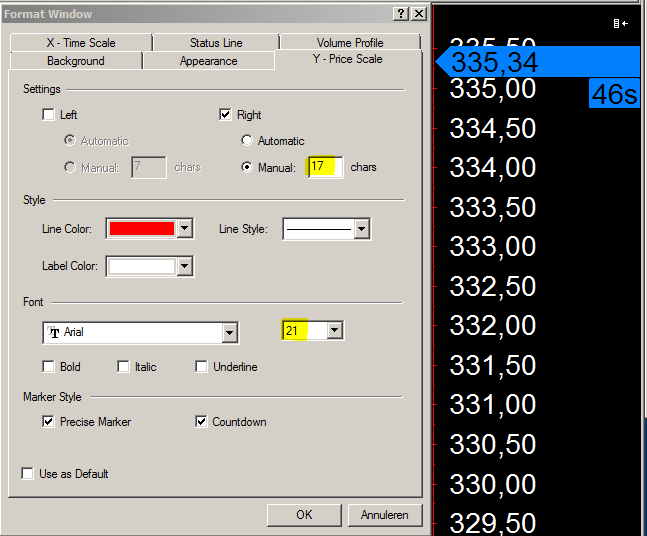647x536 pixels.
Task: Check the Use as Default checkbox
Action: coord(27,473)
